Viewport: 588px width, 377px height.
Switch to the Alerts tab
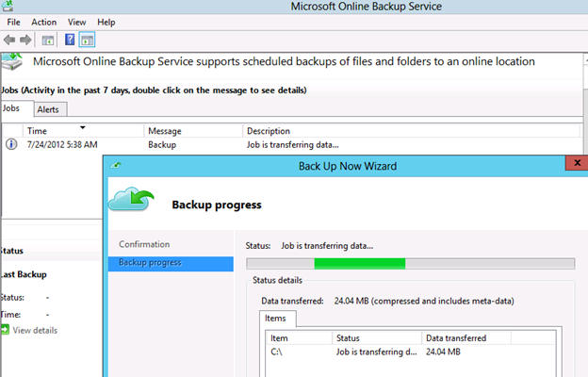50,109
